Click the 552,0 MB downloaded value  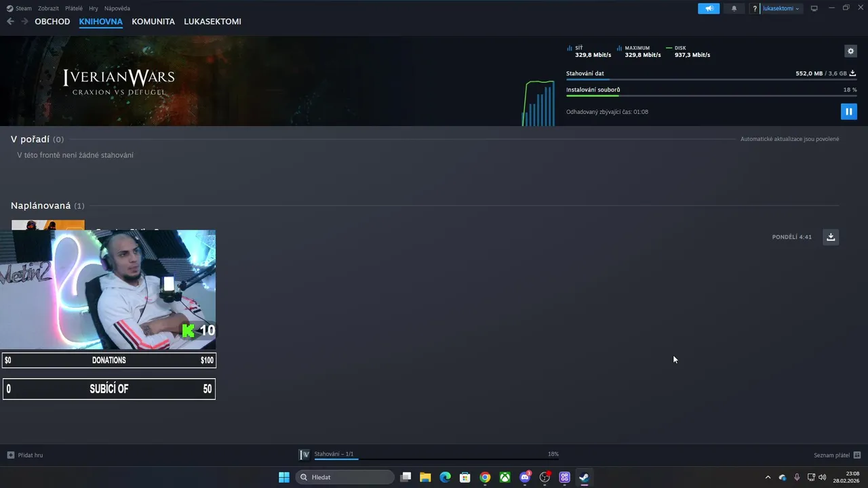[808, 73]
